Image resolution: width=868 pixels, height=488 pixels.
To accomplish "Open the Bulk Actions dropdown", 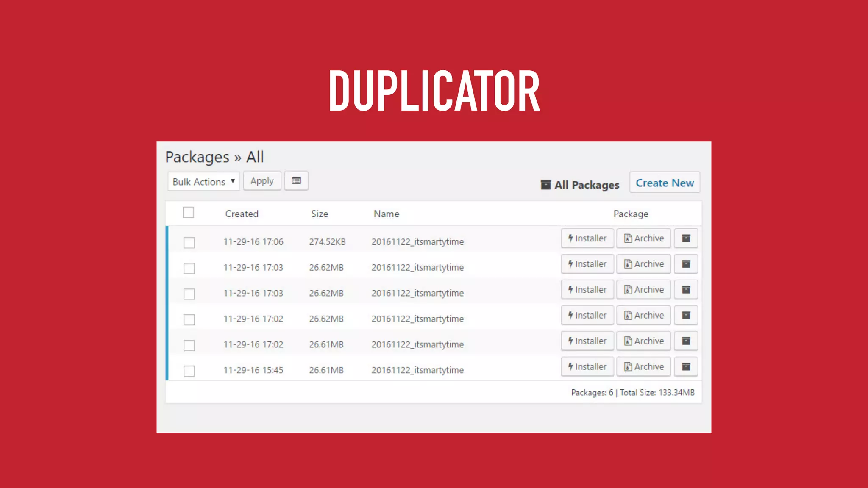I will click(203, 181).
